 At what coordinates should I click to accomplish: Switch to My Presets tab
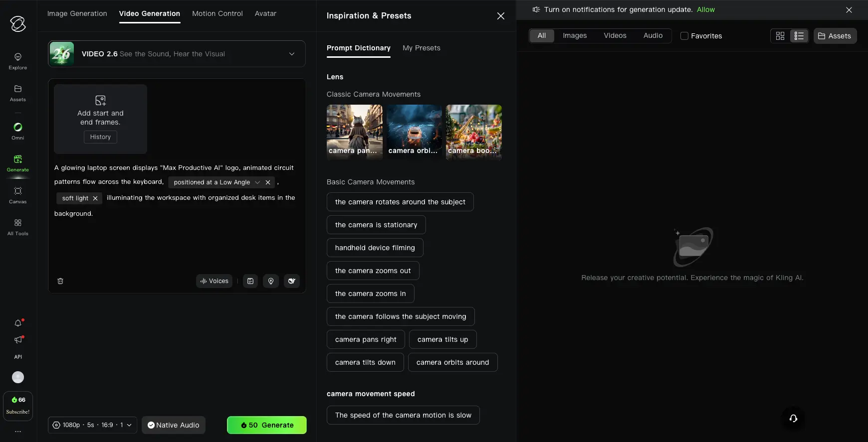coord(422,48)
